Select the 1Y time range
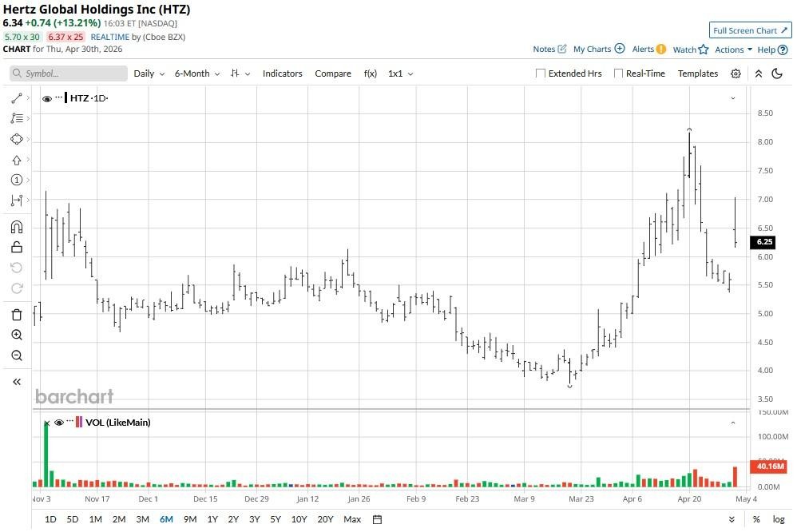797x532 pixels. [x=212, y=520]
